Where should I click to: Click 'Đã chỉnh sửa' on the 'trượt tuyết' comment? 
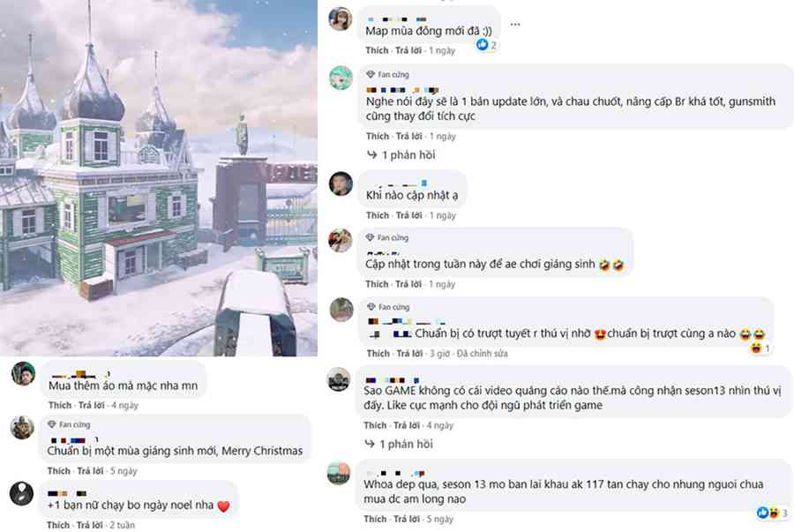pyautogui.click(x=482, y=353)
